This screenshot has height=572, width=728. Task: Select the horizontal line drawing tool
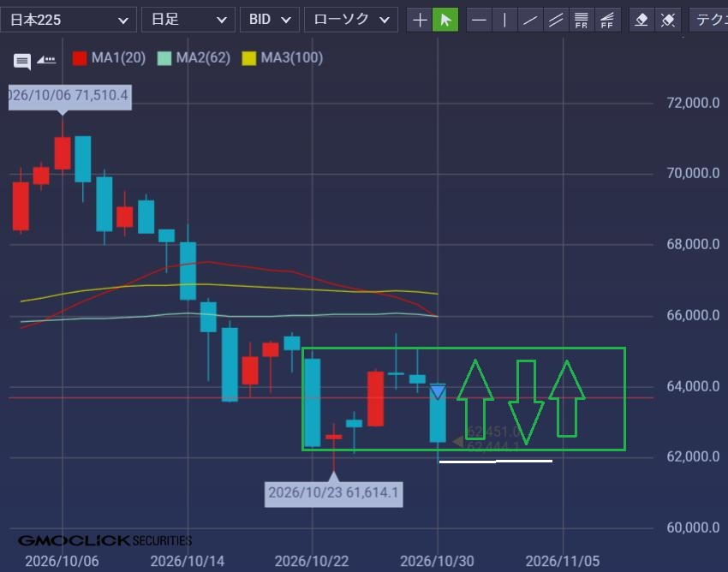[x=479, y=20]
